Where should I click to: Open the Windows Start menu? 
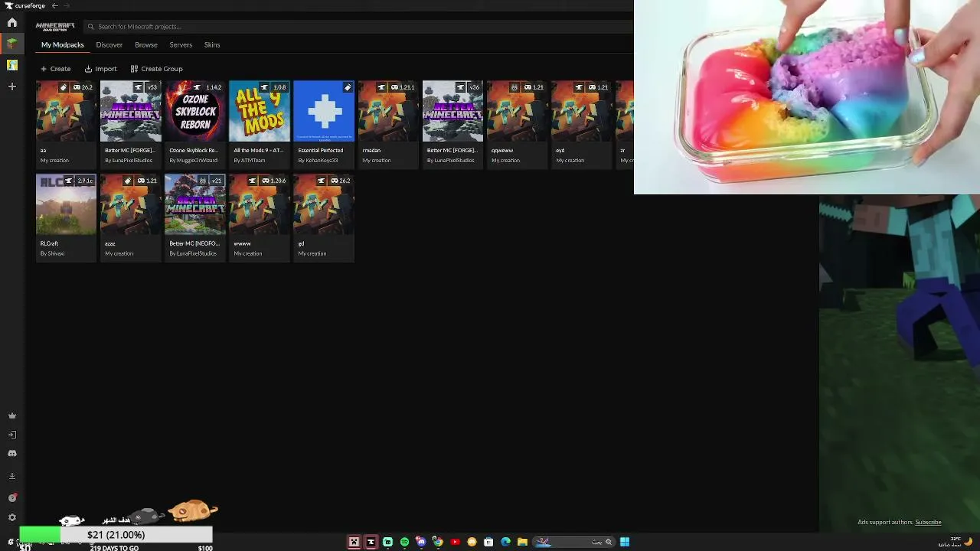625,542
